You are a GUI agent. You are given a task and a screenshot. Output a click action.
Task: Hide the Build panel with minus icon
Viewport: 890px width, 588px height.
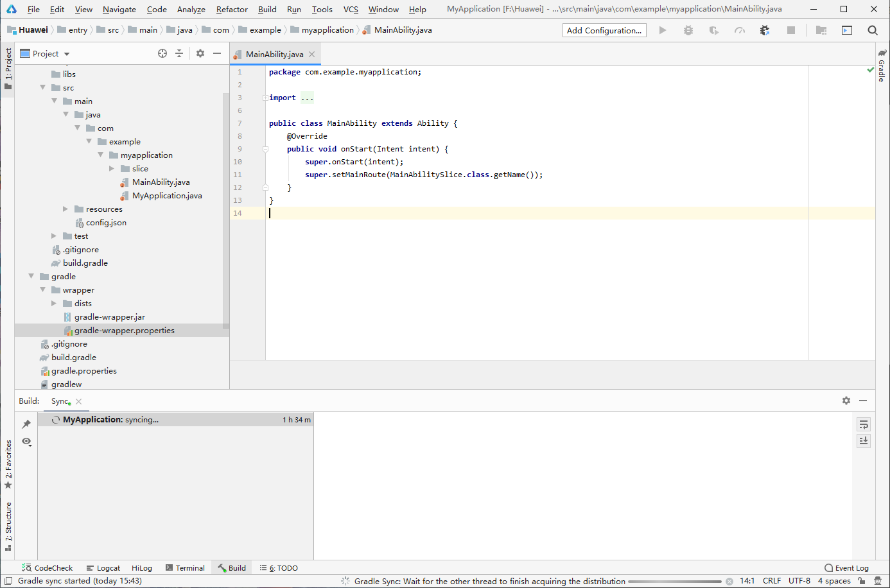click(x=863, y=401)
